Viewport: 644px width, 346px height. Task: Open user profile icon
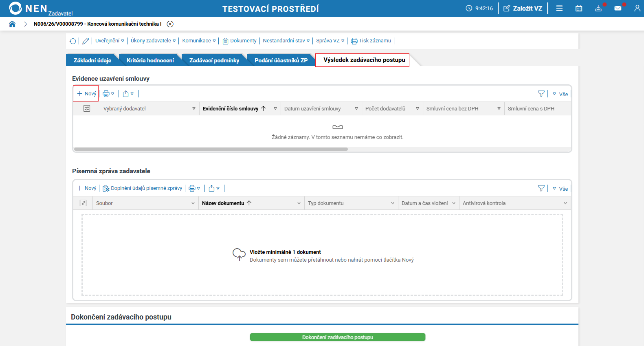click(637, 8)
